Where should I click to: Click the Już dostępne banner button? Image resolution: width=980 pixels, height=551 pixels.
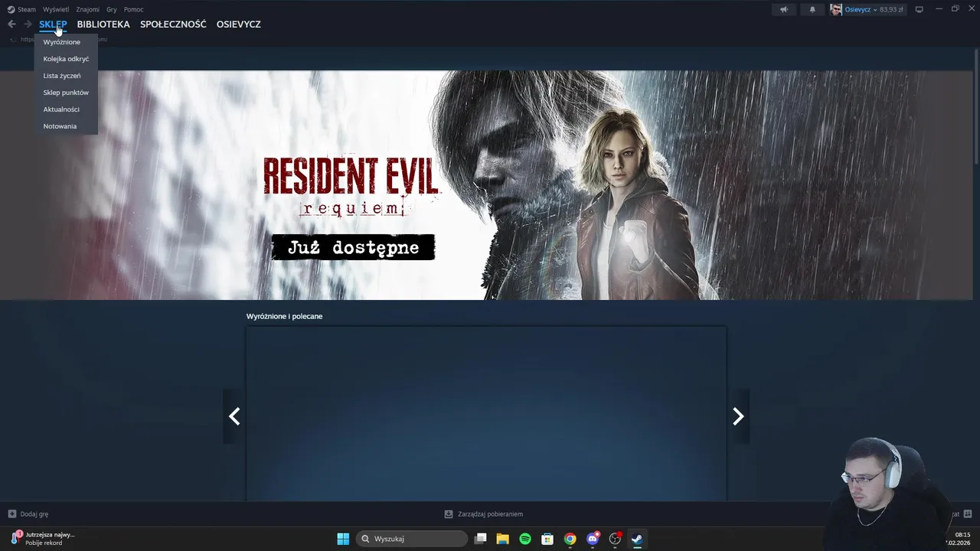point(354,247)
